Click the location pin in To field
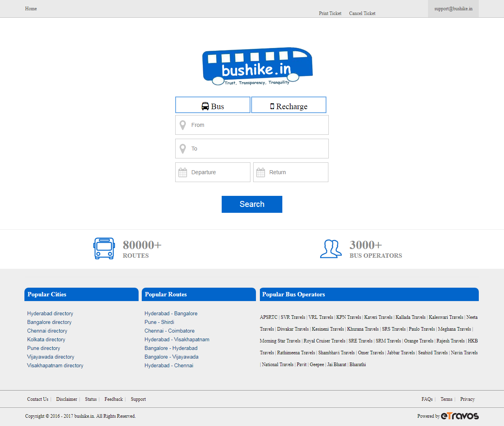 click(x=183, y=149)
